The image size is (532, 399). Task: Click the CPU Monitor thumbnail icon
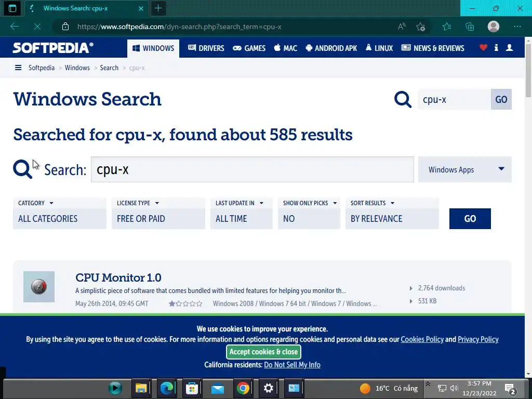pyautogui.click(x=39, y=287)
